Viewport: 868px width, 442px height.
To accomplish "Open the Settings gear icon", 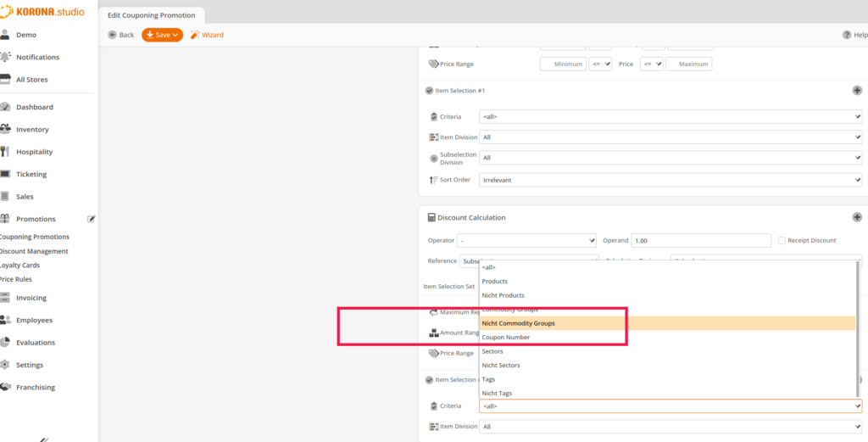I will (x=5, y=365).
